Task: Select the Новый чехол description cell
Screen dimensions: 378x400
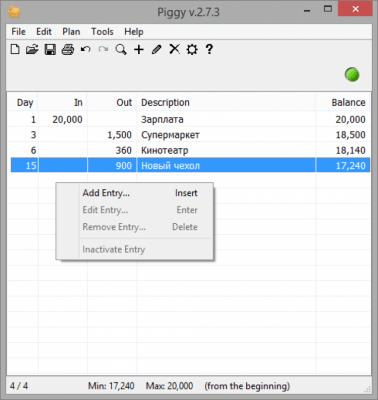Action: tap(226, 166)
